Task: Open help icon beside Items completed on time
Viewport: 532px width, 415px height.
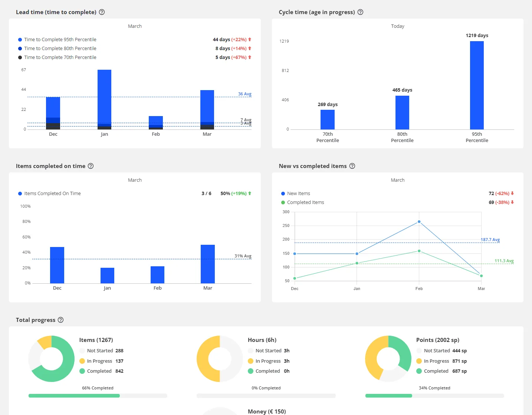Action: pos(91,166)
